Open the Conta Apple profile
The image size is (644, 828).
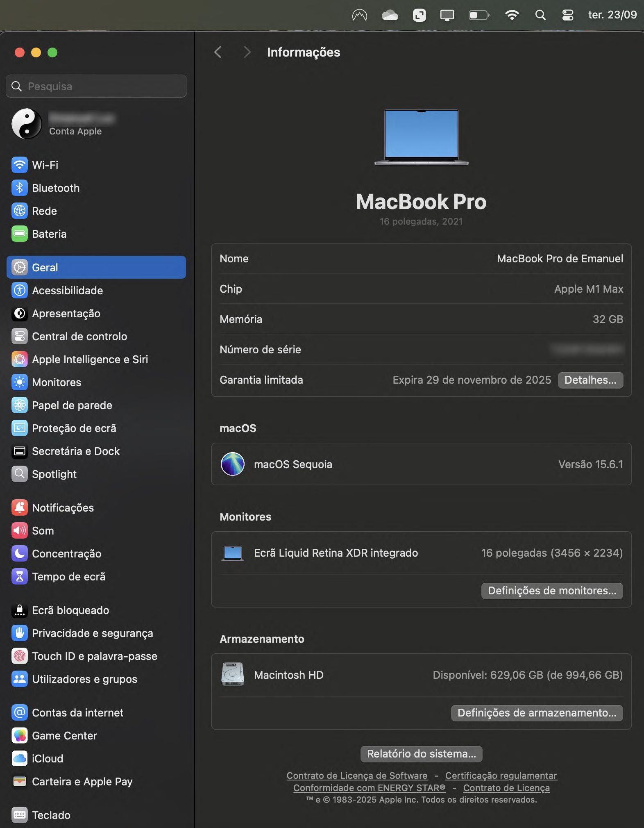pos(96,124)
